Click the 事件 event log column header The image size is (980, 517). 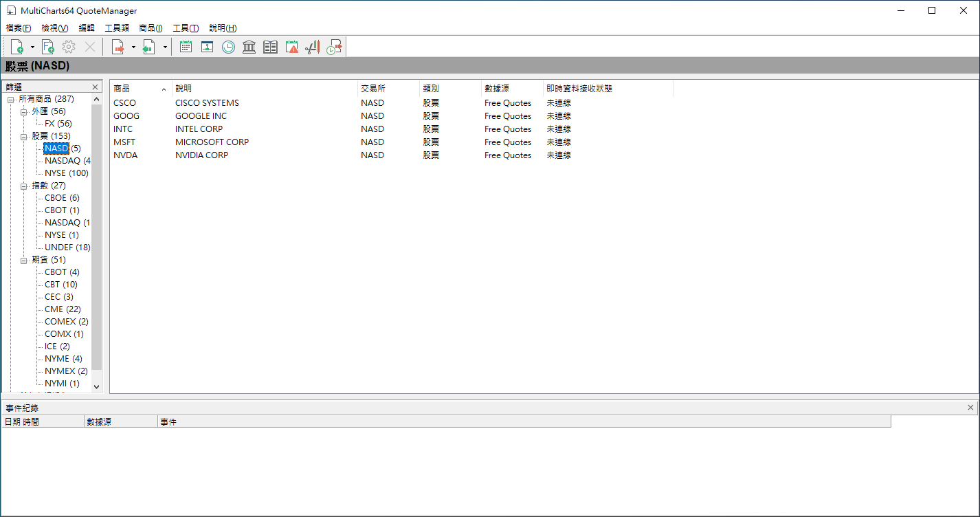coord(524,421)
